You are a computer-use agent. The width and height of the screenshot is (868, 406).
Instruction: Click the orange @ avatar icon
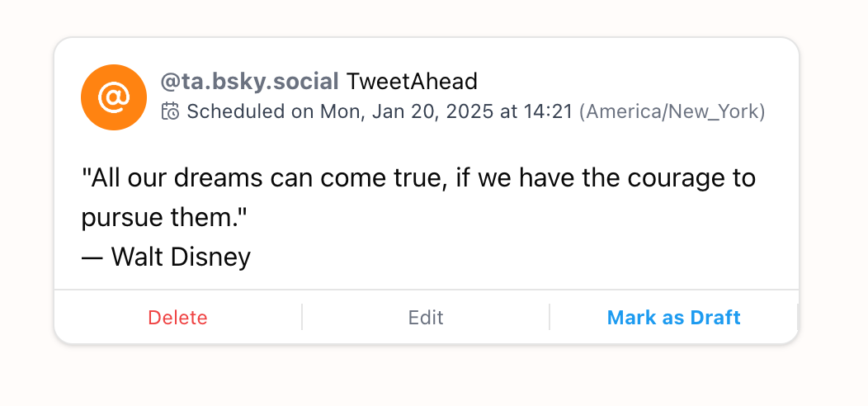point(114,97)
